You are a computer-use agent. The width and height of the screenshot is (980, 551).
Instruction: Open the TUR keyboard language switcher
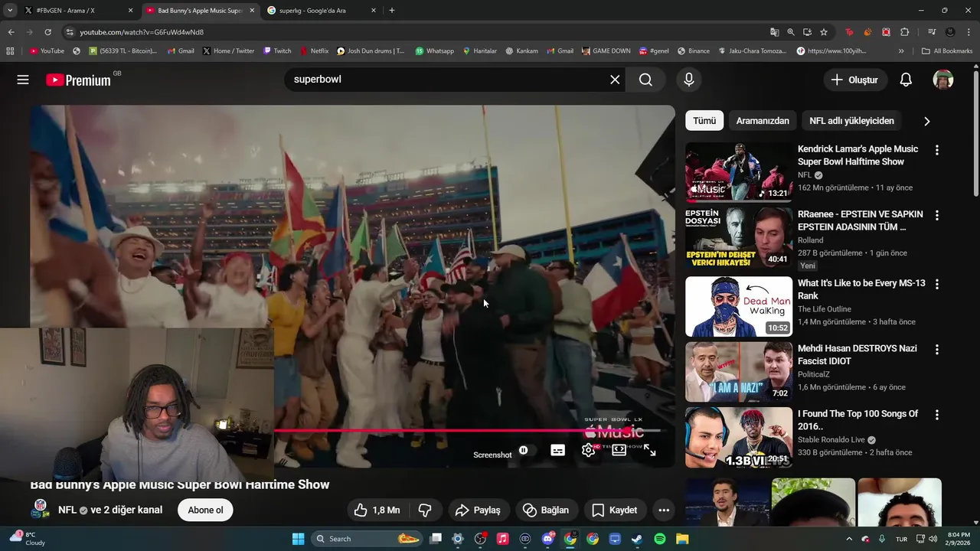pyautogui.click(x=903, y=539)
